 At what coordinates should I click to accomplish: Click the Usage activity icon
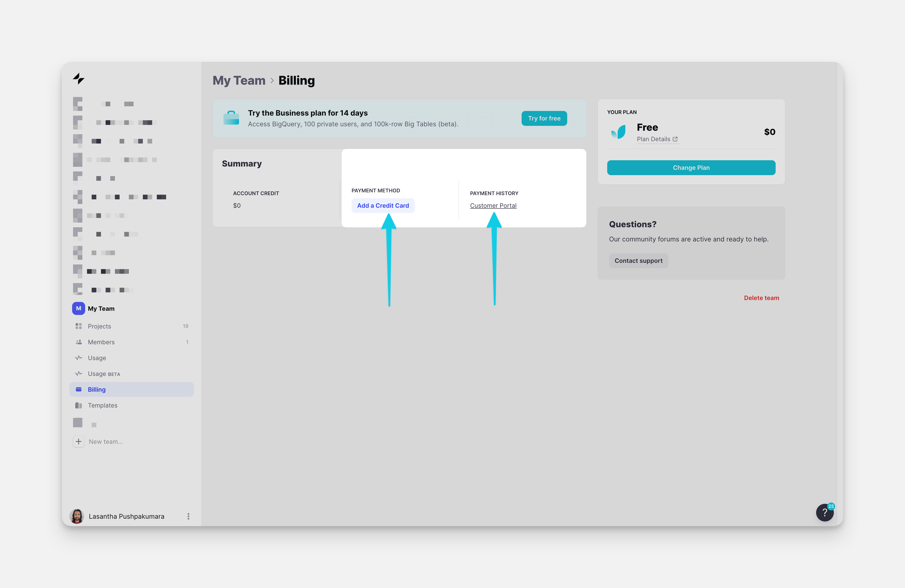tap(78, 358)
